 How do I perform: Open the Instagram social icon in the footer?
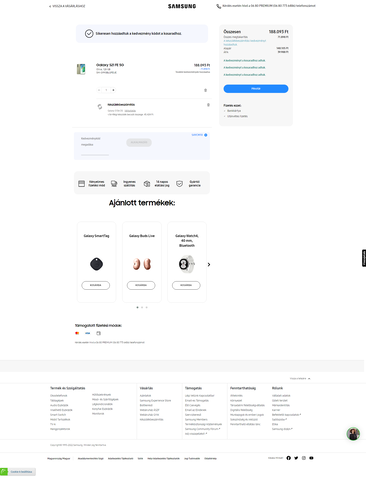[304, 458]
